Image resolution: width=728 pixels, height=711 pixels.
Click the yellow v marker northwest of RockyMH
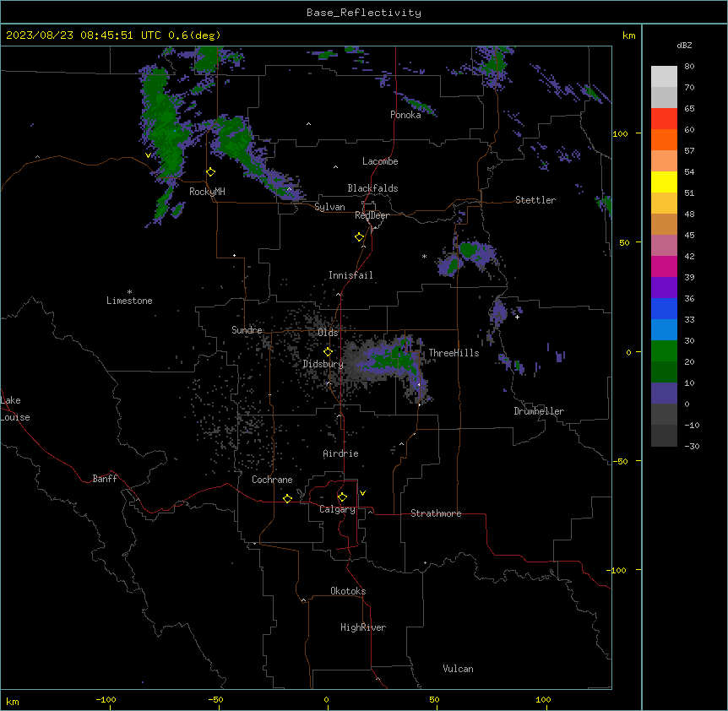click(x=148, y=155)
